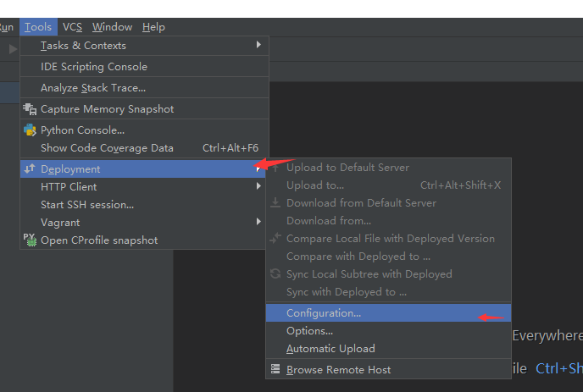
Task: Select Tasks & Contexts menu entry
Action: click(144, 46)
